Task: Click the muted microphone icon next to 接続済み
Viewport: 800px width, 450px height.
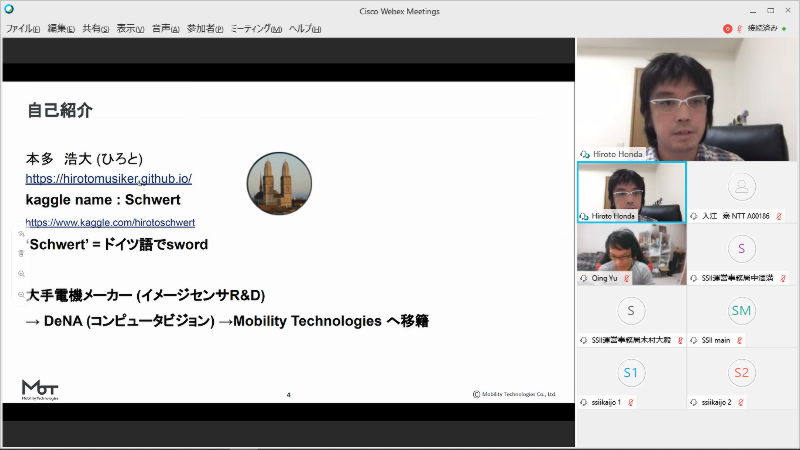Action: point(739,29)
